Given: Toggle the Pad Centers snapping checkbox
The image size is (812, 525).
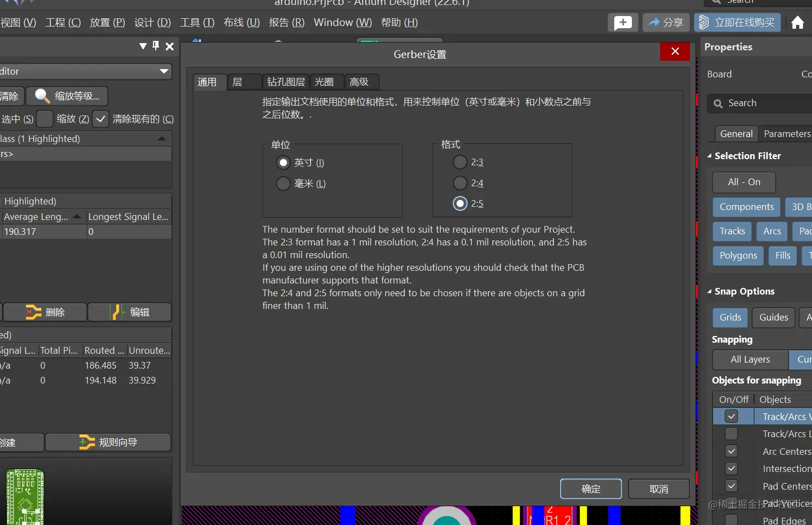Looking at the screenshot, I should click(x=731, y=486).
